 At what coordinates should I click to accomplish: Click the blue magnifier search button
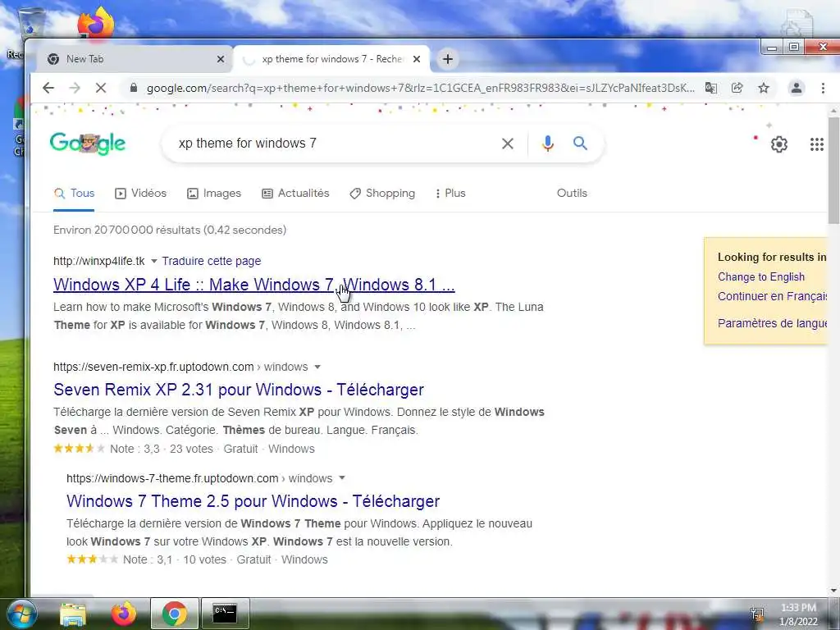pos(580,143)
